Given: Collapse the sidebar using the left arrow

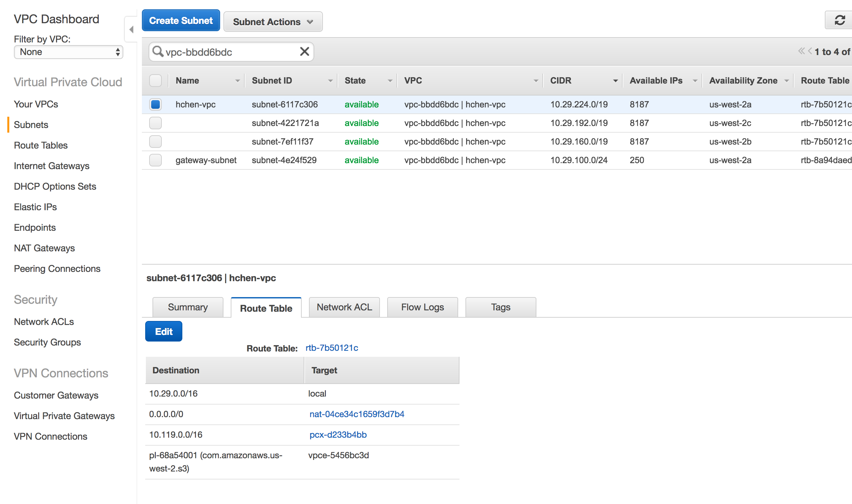Looking at the screenshot, I should 131,30.
